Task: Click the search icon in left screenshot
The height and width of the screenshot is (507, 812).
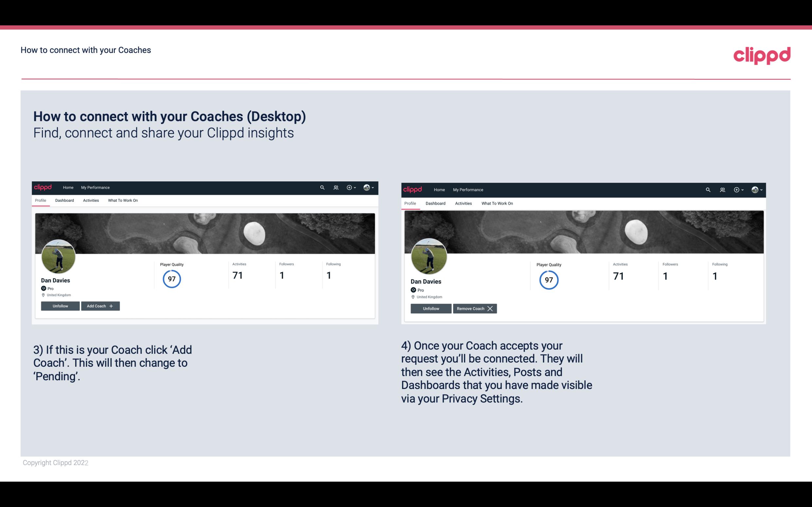Action: coord(323,187)
